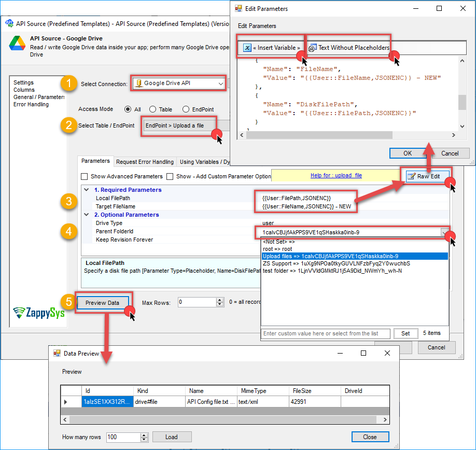
Task: Select the root => root option
Action: 355,249
